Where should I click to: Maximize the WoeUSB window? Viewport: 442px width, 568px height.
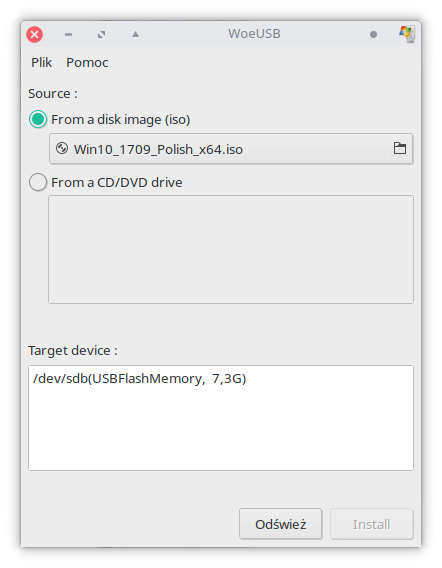coord(101,34)
